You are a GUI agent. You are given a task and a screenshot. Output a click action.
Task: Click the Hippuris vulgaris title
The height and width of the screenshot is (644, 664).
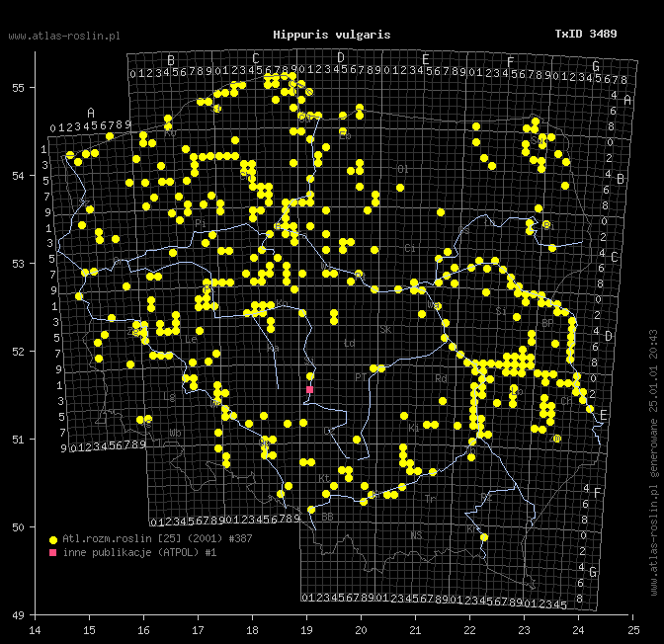332,35
